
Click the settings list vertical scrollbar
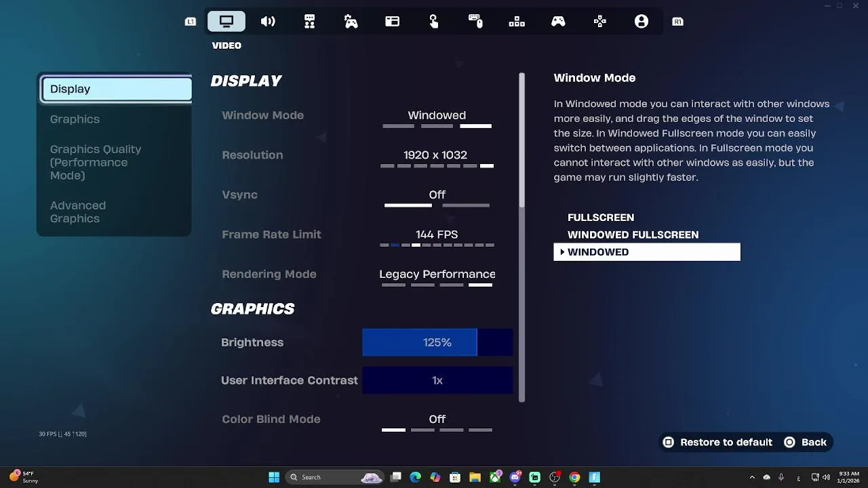pos(521,237)
